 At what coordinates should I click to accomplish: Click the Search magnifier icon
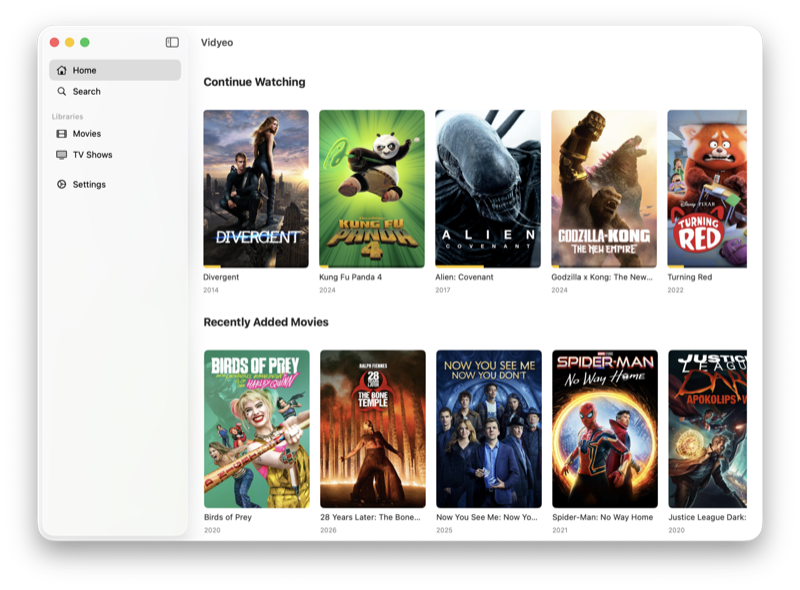point(62,91)
